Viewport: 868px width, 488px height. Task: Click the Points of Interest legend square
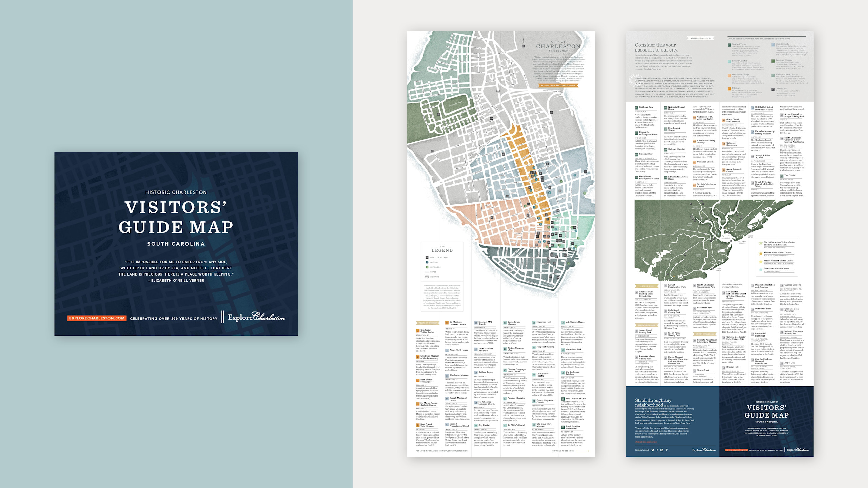[x=427, y=257]
